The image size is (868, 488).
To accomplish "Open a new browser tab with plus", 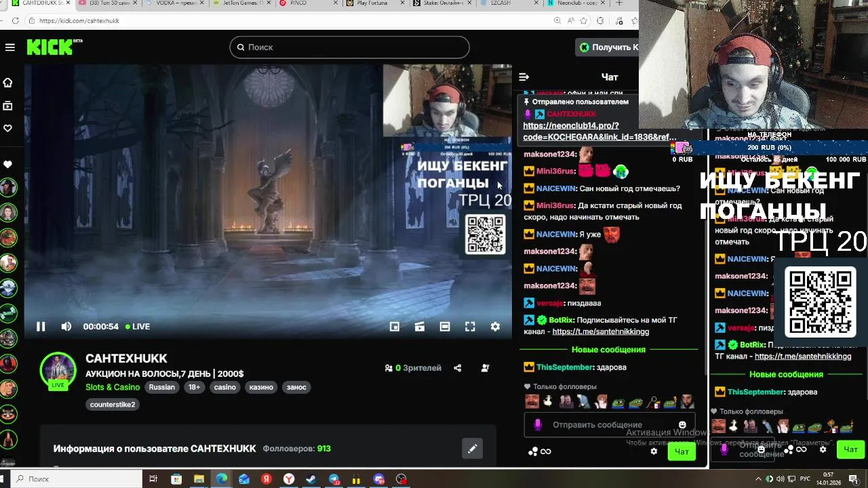I will 618,3.
